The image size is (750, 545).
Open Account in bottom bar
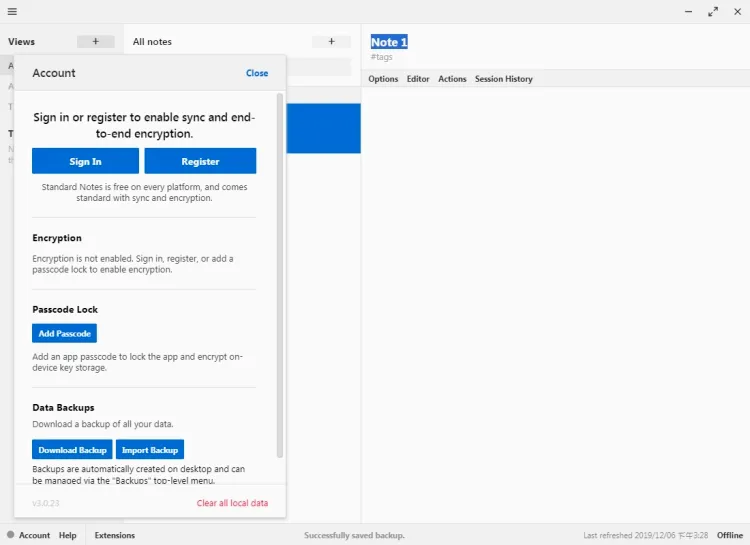pos(34,535)
